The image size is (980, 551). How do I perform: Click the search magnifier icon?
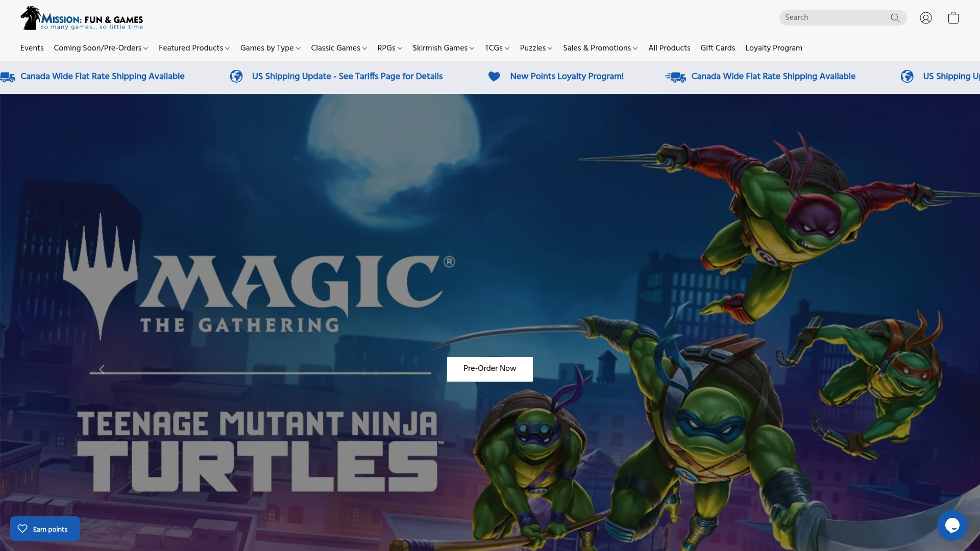pyautogui.click(x=895, y=17)
